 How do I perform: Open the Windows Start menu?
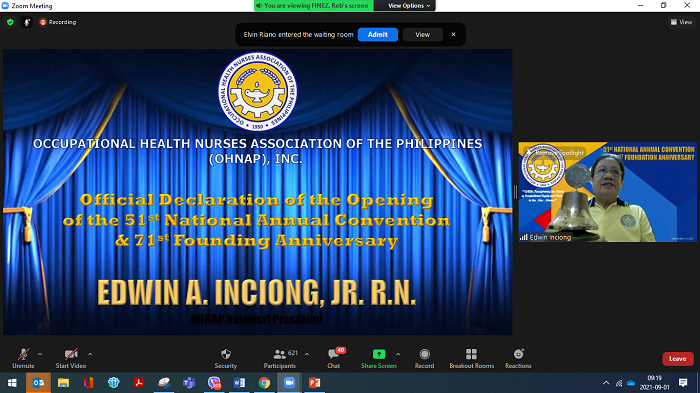click(12, 383)
